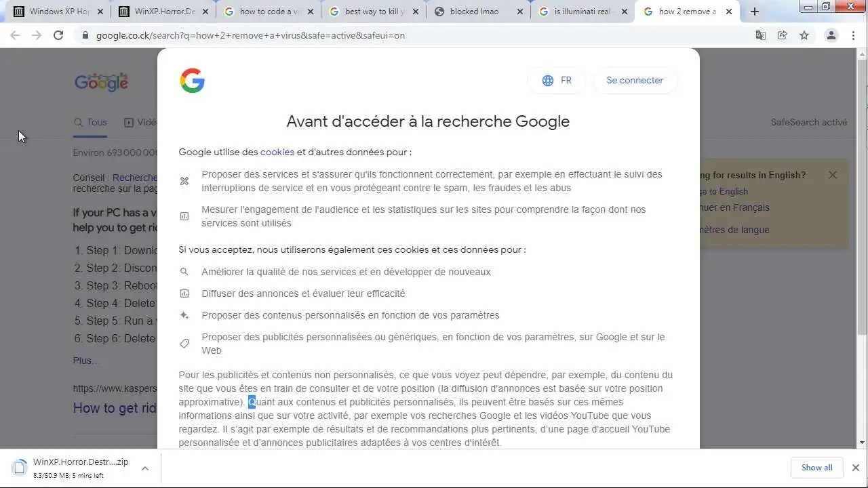The width and height of the screenshot is (868, 488).
Task: Close the 'how to code a vi' tab
Action: 311,12
